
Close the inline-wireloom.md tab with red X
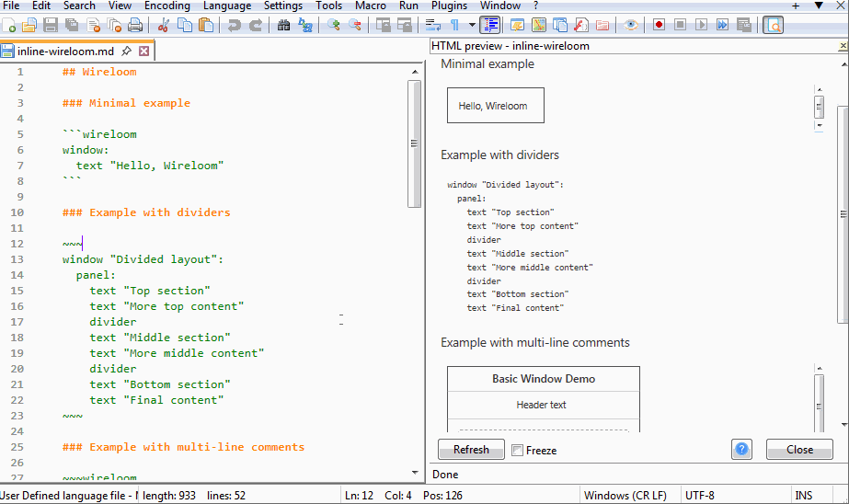[144, 51]
